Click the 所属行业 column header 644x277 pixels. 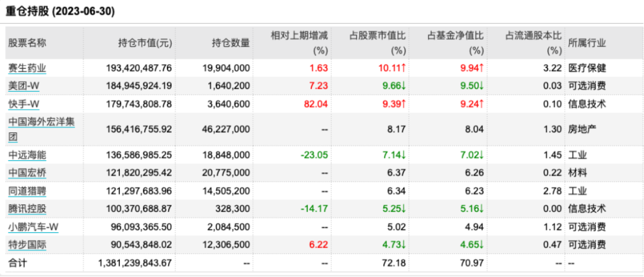tap(587, 43)
